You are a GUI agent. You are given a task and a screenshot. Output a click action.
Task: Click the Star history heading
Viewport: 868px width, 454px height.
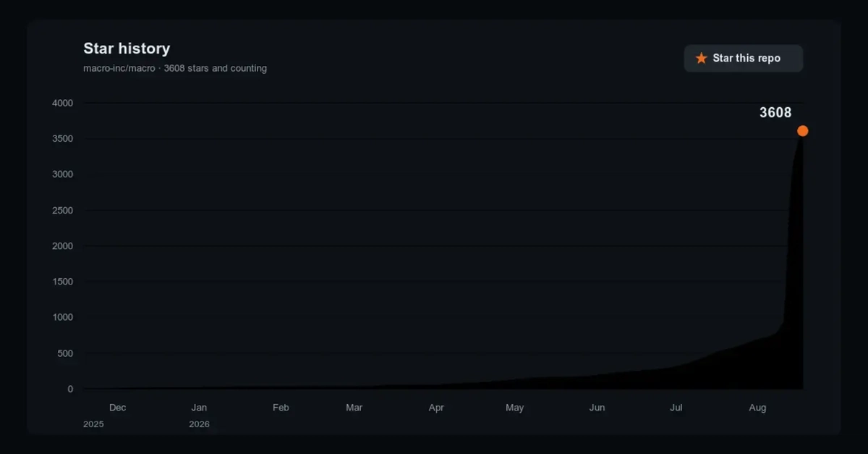[x=127, y=49]
